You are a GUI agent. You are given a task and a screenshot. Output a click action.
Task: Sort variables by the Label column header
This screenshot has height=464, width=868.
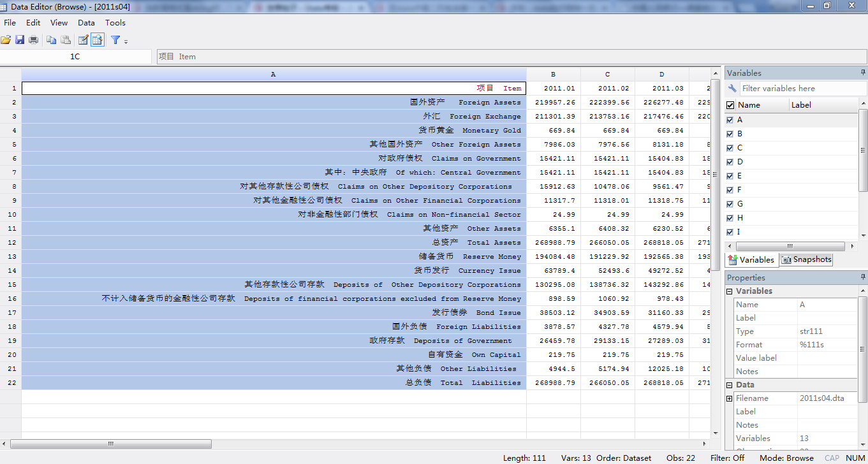point(823,105)
